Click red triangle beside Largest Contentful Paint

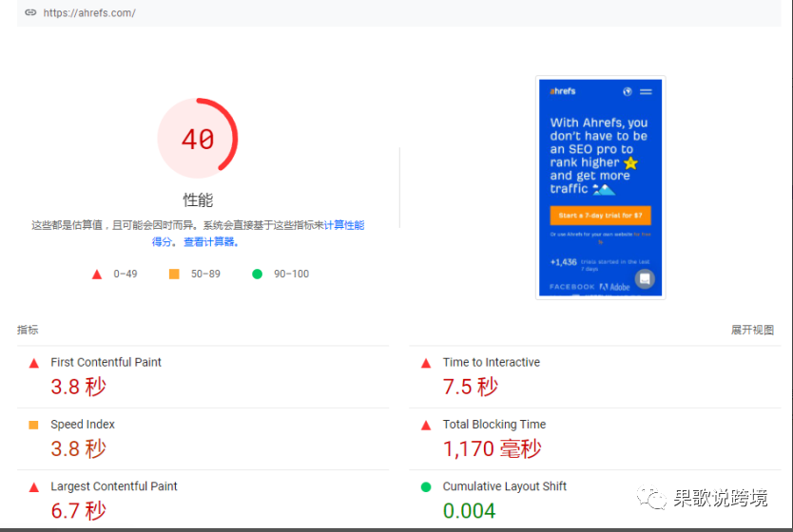[x=34, y=487]
